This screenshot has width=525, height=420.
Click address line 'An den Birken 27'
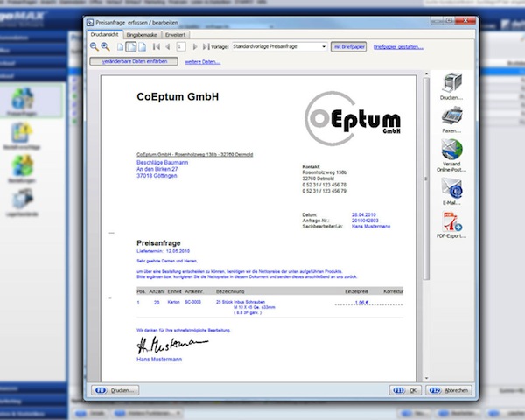[157, 169]
